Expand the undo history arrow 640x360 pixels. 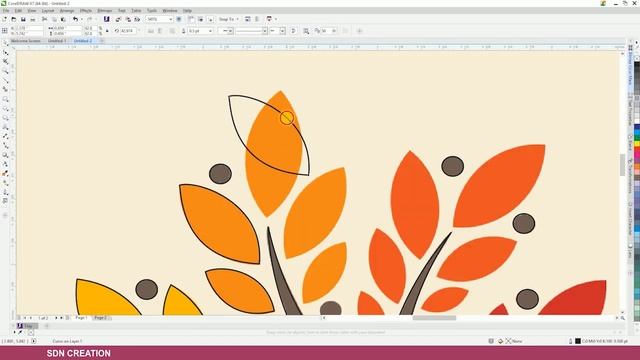pos(81,19)
